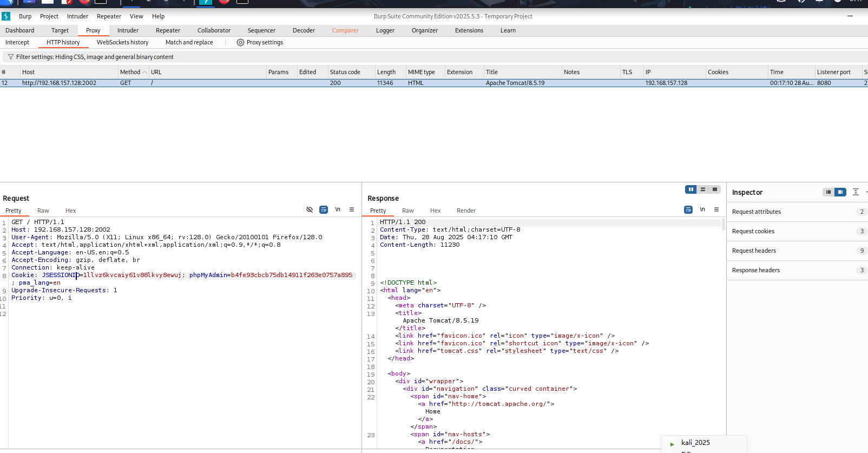Switch to Logger tab
The width and height of the screenshot is (868, 453).
385,30
